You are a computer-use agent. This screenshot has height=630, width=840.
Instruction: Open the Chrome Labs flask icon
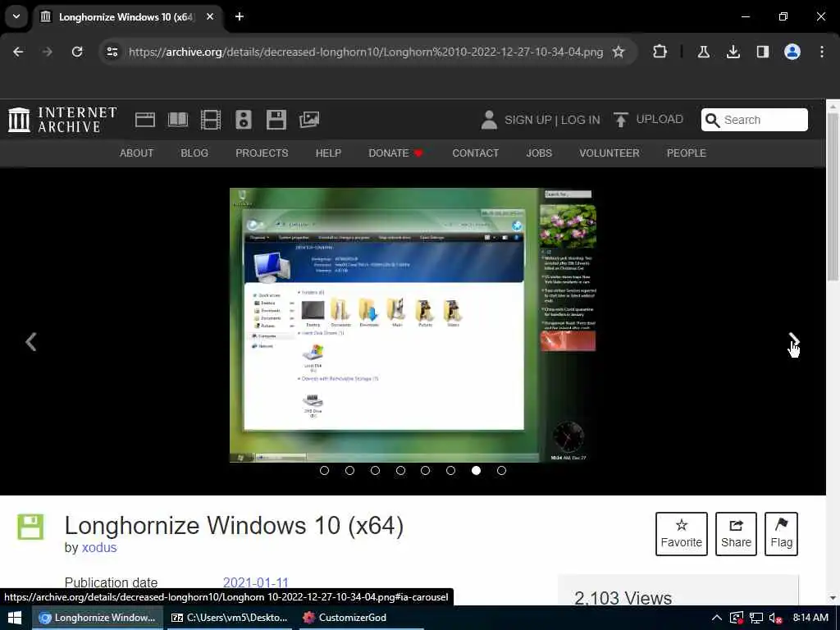[703, 52]
